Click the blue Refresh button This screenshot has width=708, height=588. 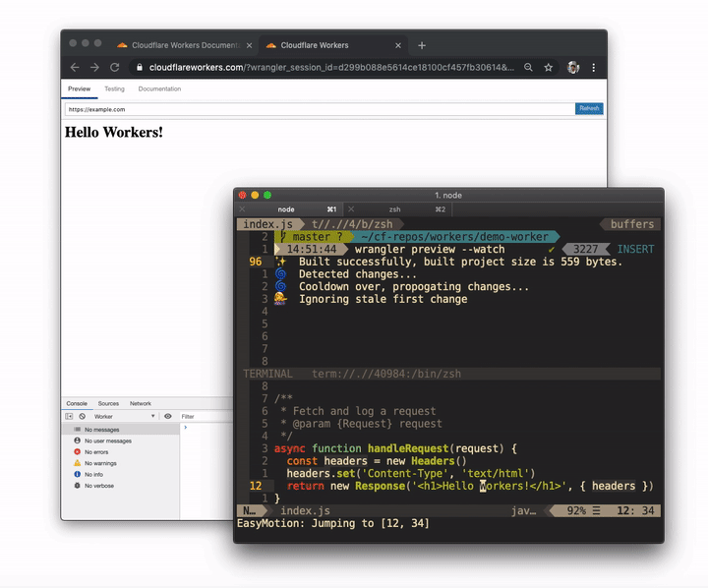pyautogui.click(x=589, y=108)
